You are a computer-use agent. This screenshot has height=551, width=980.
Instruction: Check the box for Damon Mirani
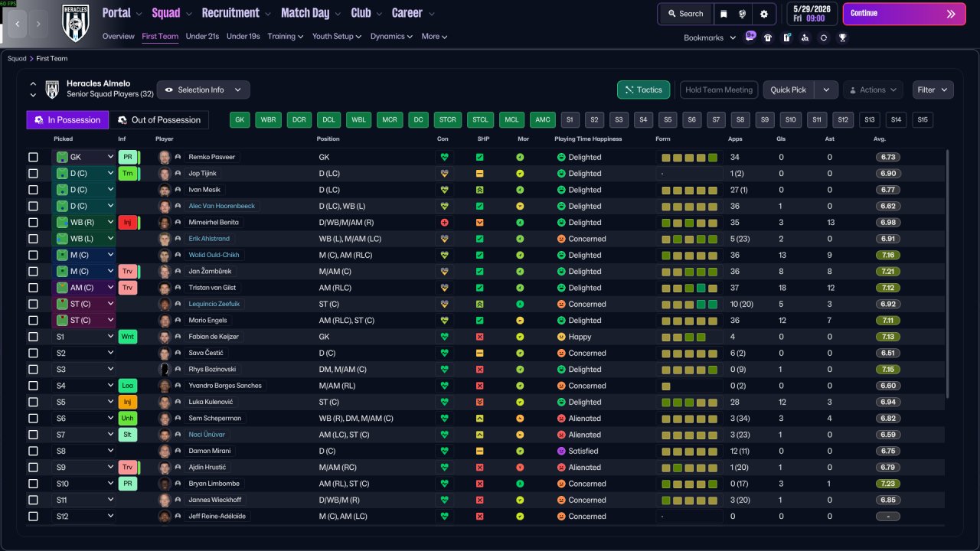(33, 451)
